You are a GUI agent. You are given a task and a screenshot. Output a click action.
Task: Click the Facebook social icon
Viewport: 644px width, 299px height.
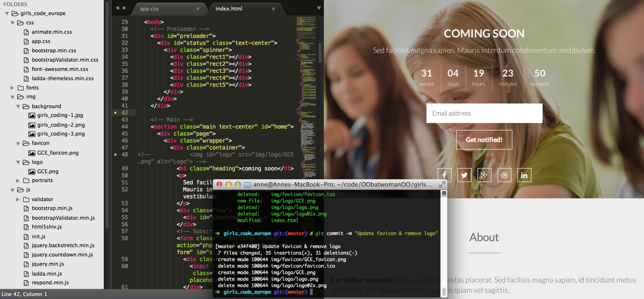click(x=444, y=175)
